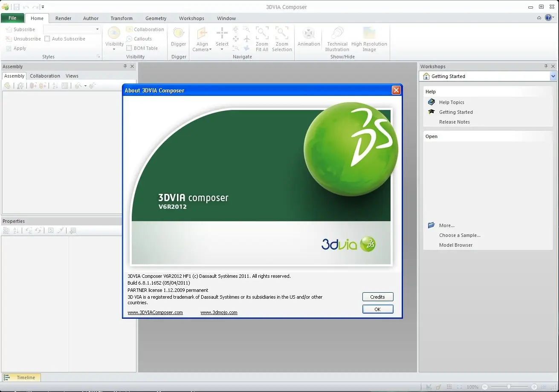
Task: Open the File menu
Action: pos(12,18)
